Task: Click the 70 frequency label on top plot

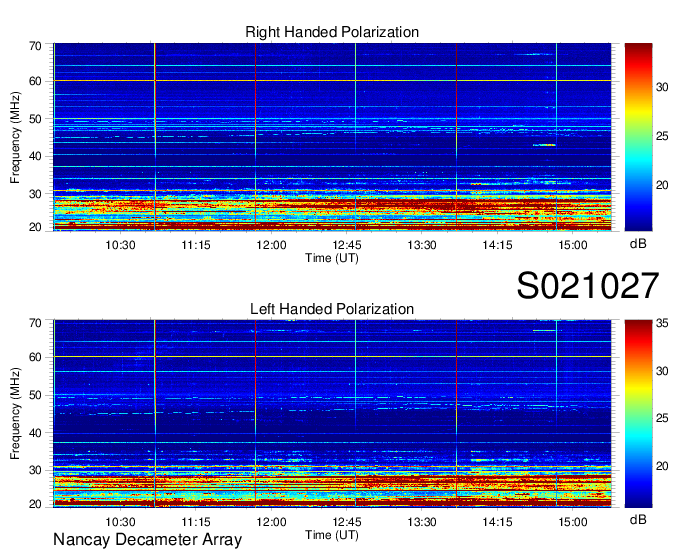Action: click(35, 46)
